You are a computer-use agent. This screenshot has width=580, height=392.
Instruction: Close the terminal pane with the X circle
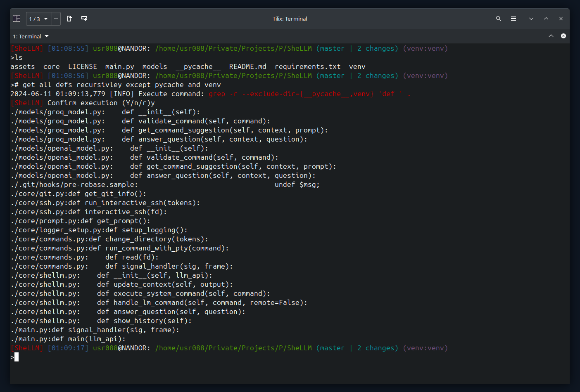point(563,36)
